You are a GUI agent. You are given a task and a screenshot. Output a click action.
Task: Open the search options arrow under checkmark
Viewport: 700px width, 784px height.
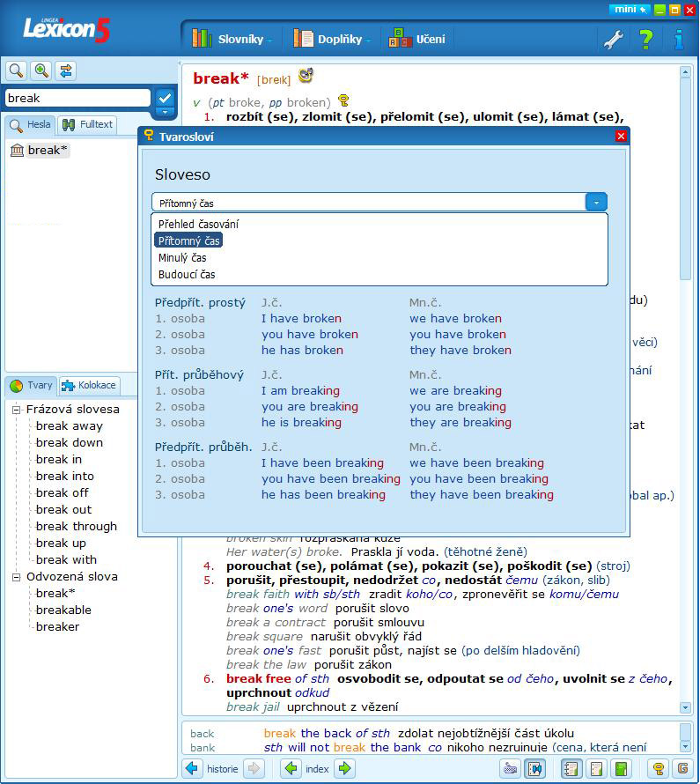click(165, 113)
